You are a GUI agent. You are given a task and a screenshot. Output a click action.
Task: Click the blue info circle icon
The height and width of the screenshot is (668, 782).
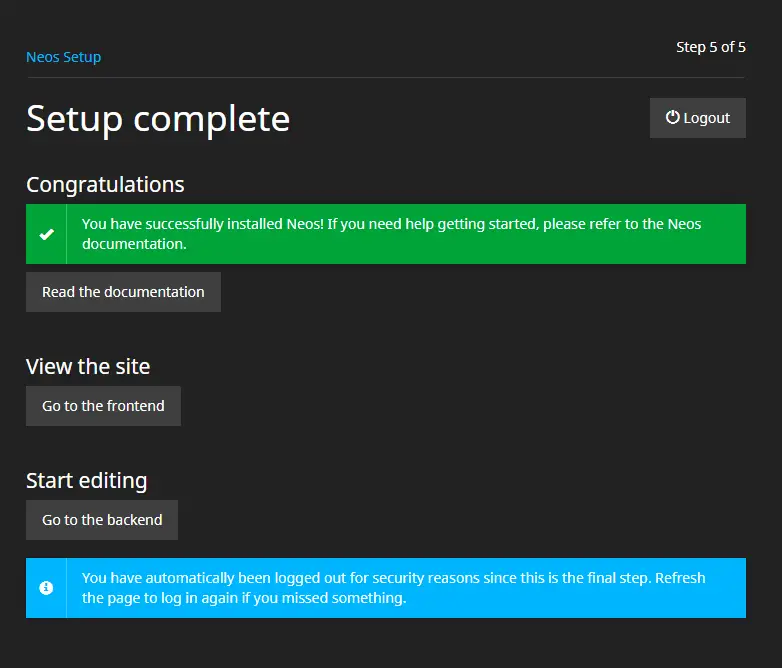click(46, 588)
